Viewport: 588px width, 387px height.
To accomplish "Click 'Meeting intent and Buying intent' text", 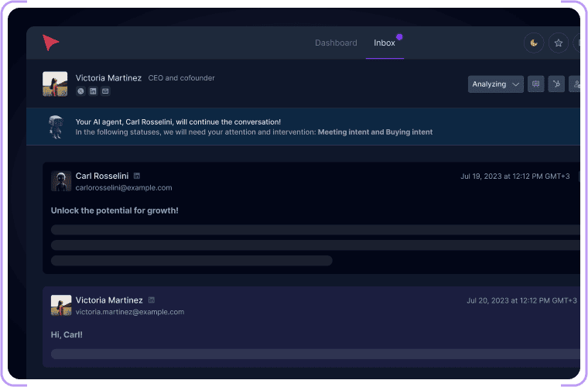I will point(375,132).
